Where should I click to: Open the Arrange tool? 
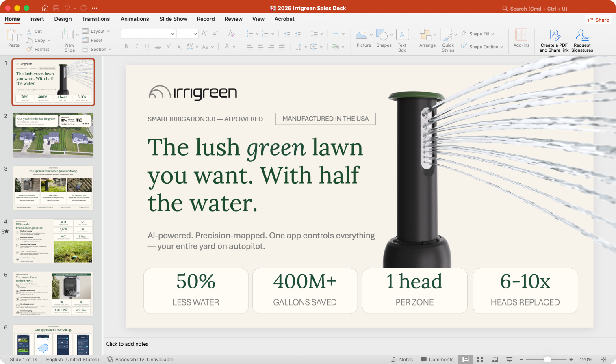click(425, 35)
